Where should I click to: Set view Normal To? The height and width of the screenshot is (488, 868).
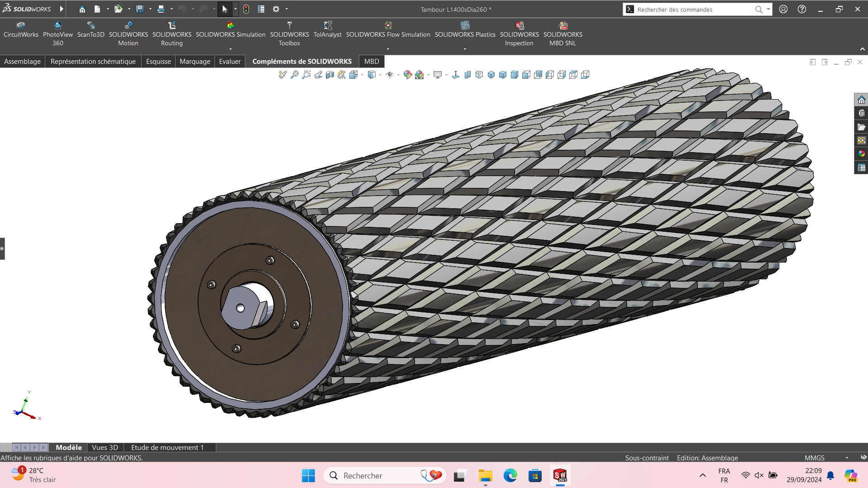[x=456, y=75]
